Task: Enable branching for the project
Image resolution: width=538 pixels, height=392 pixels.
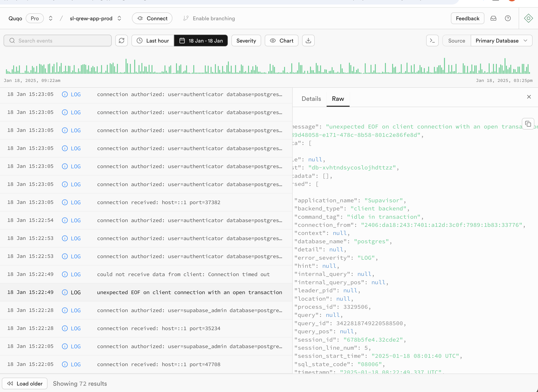Action: (209, 18)
